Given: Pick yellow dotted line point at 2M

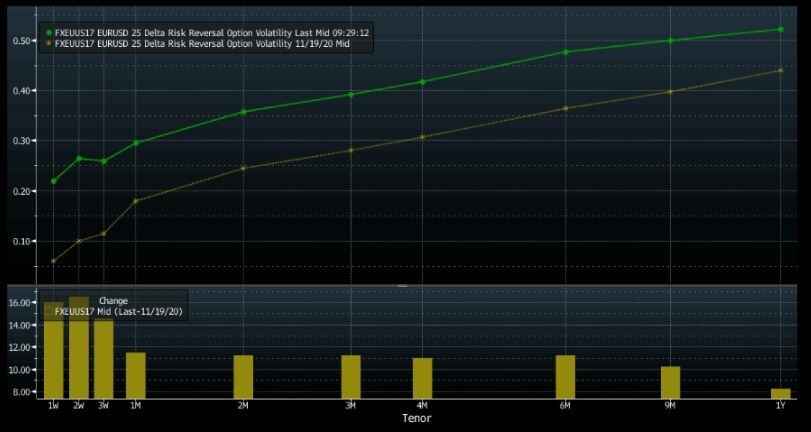Looking at the screenshot, I should tap(244, 168).
